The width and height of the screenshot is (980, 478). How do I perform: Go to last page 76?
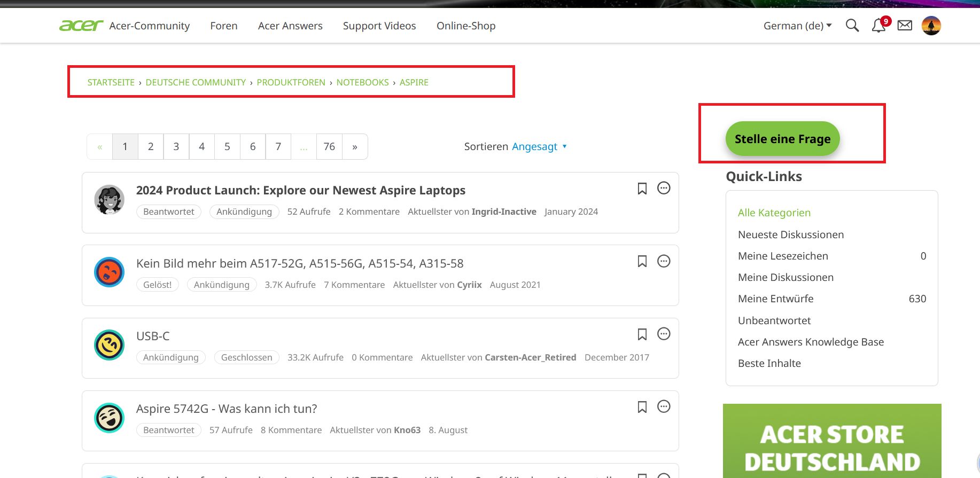click(x=329, y=146)
